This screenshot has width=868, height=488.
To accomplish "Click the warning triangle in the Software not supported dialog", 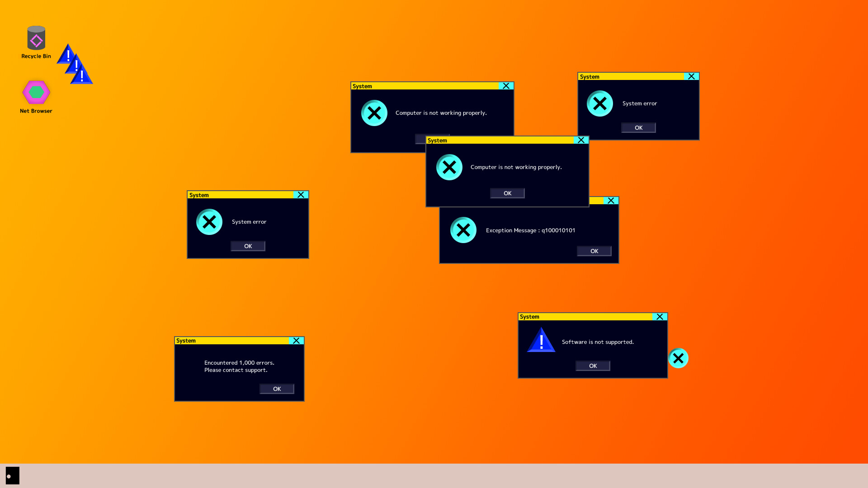I will 541,340.
